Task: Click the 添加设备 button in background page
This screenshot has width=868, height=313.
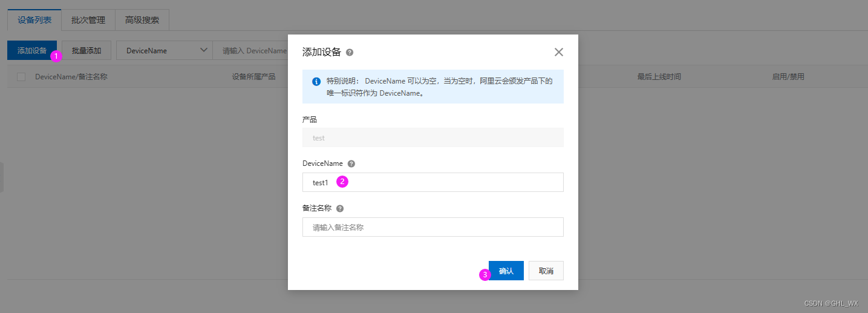Action: click(x=32, y=51)
